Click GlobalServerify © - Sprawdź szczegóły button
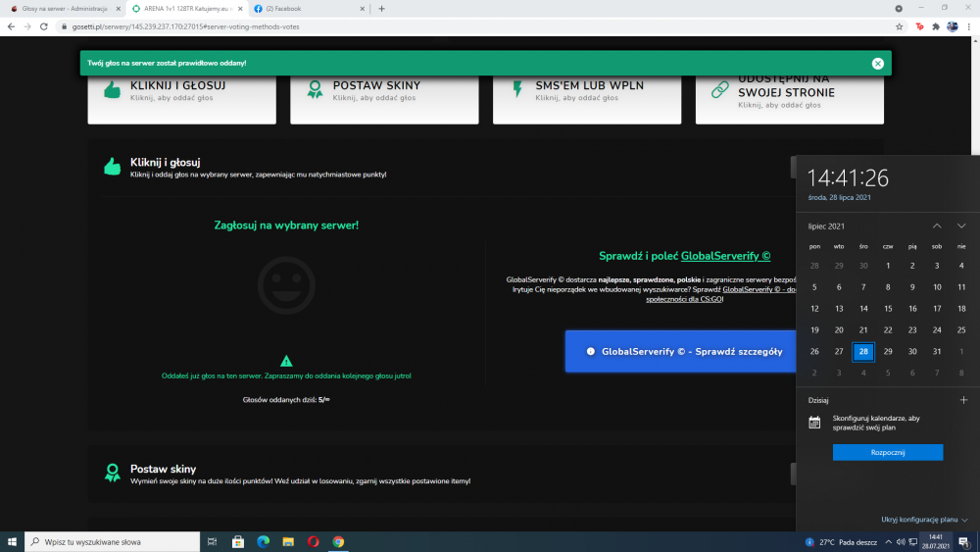This screenshot has height=552, width=980. click(x=681, y=351)
